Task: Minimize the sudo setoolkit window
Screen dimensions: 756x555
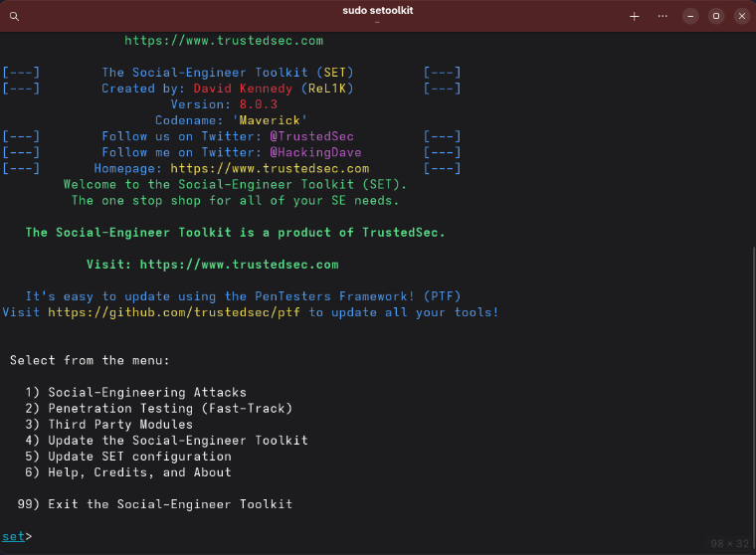Action: click(690, 16)
